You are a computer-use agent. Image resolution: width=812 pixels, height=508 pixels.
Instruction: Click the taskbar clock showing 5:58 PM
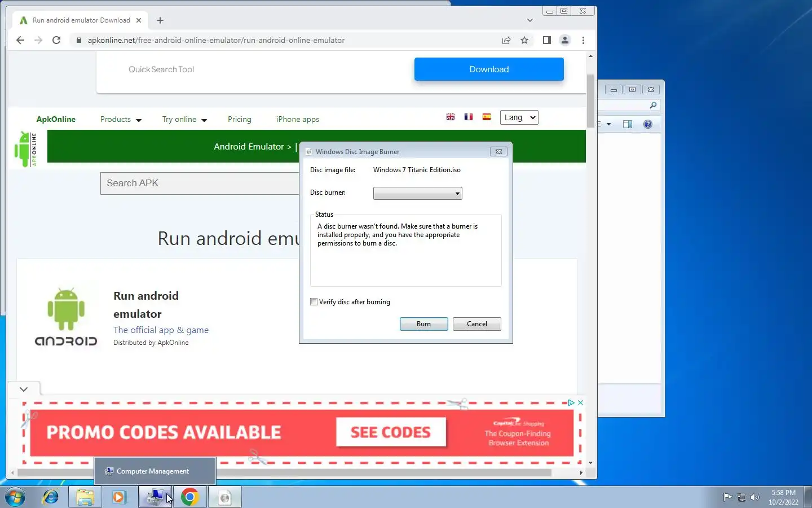pos(783,497)
